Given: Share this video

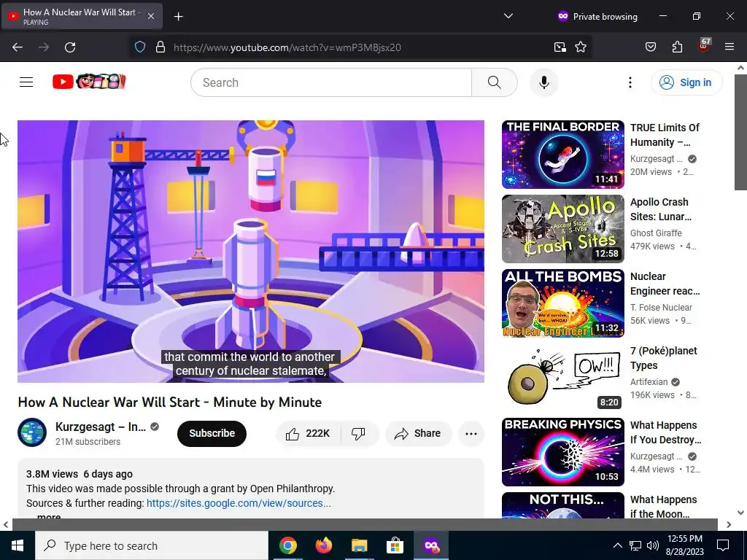Looking at the screenshot, I should pos(418,433).
